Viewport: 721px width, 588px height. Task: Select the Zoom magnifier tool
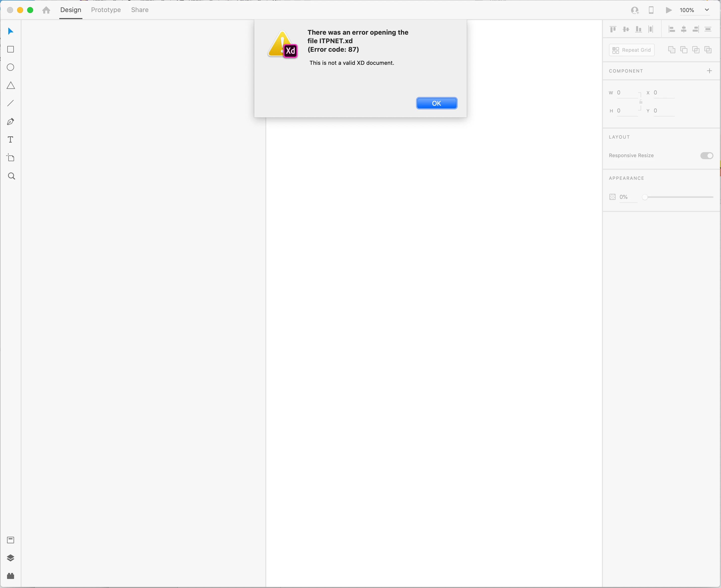pos(11,176)
